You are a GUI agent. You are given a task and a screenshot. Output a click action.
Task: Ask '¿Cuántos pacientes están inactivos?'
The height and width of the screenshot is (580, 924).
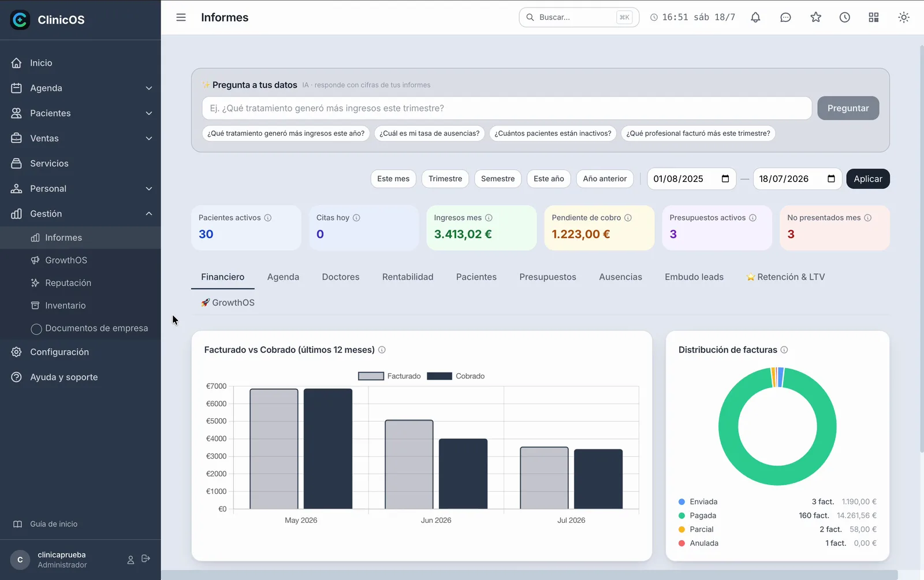tap(553, 133)
